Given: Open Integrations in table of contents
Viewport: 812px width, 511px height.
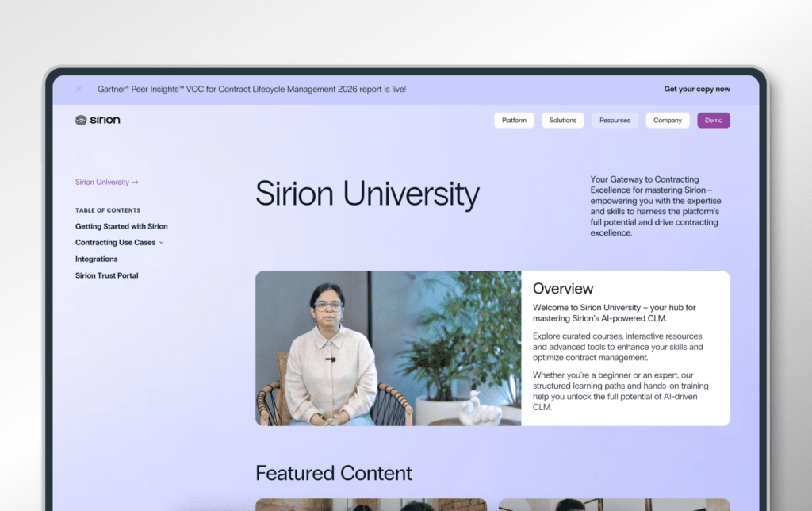Looking at the screenshot, I should (x=96, y=259).
